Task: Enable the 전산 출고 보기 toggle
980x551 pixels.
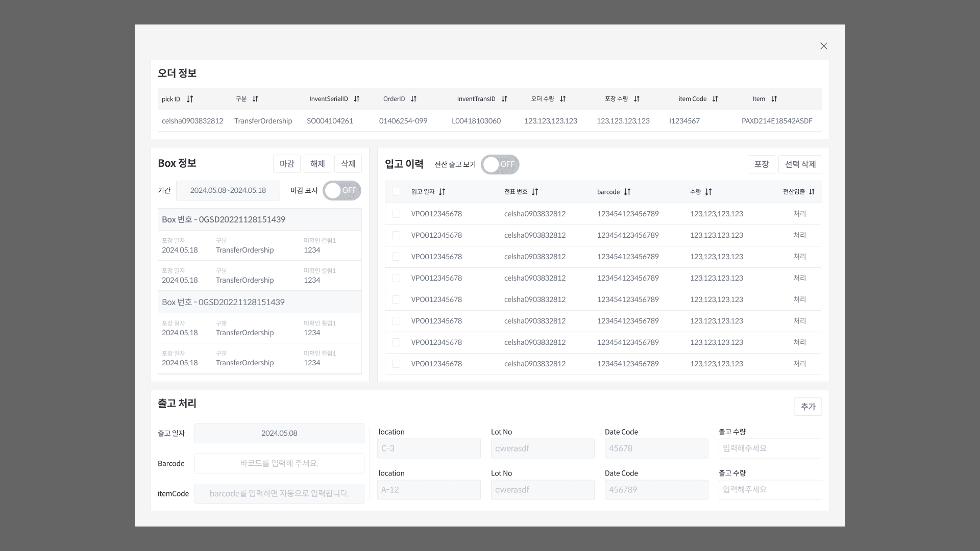Action: click(x=500, y=164)
